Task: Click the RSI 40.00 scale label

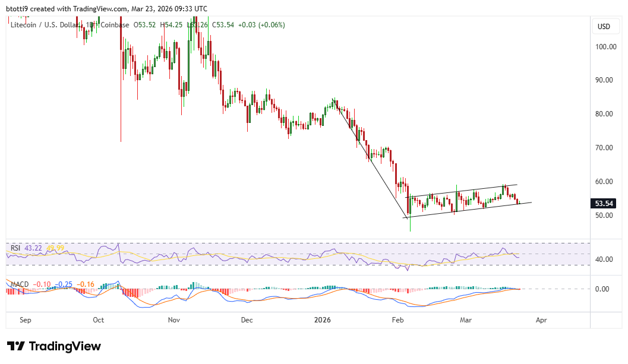Action: click(x=604, y=259)
